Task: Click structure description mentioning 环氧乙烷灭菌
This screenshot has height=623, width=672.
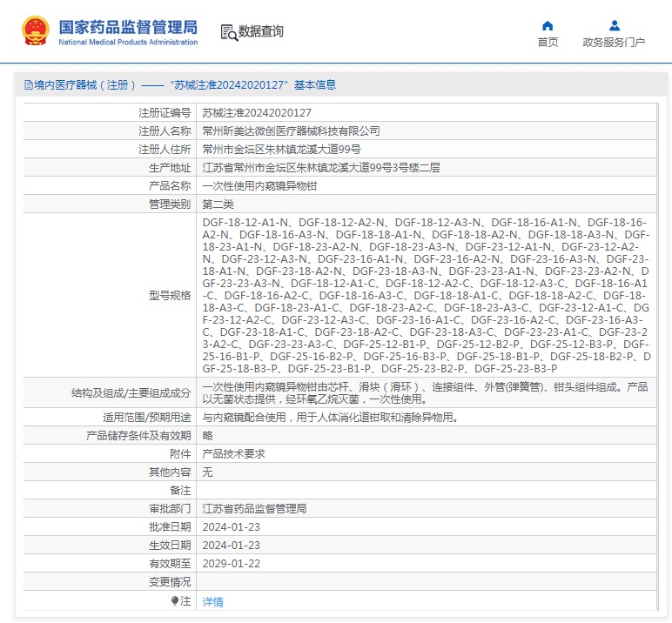Action: (426, 393)
